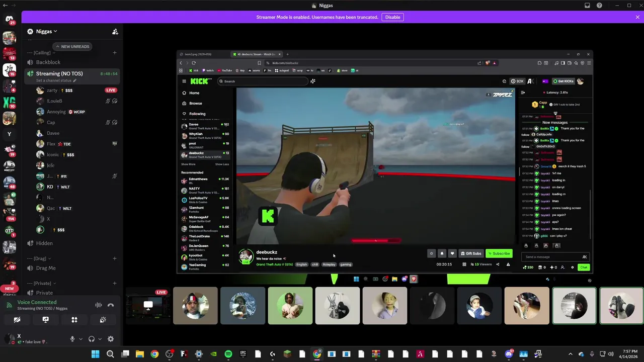
Task: Click the red NEW unread servers pill
Action: click(x=9, y=289)
